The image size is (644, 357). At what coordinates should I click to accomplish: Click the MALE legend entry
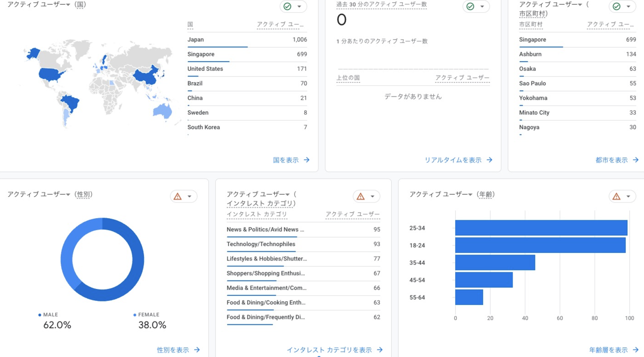click(48, 315)
